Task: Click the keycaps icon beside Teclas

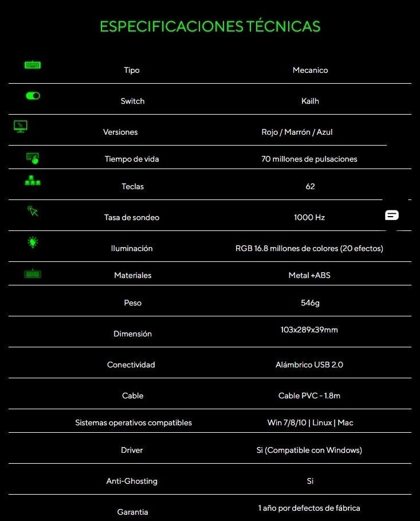Action: pos(33,181)
